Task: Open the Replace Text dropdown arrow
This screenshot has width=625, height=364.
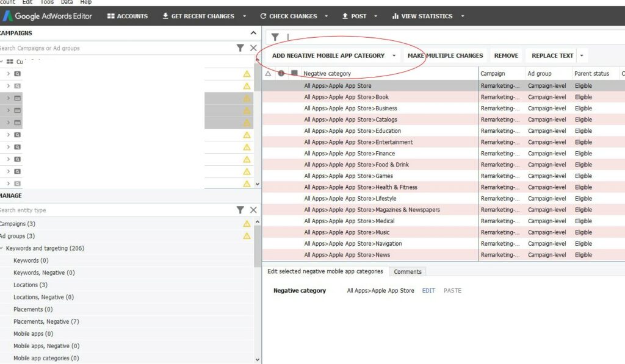Action: coord(582,55)
